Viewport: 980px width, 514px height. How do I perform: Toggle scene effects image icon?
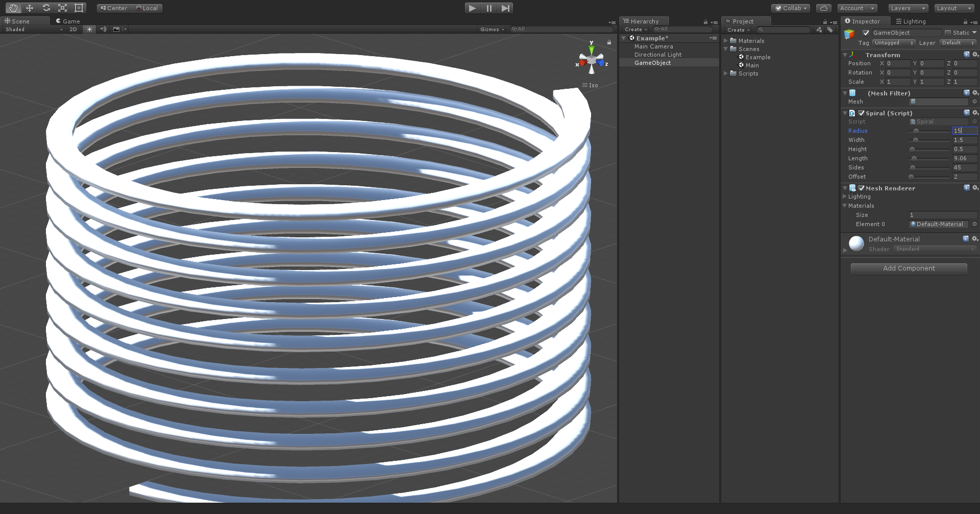[116, 29]
